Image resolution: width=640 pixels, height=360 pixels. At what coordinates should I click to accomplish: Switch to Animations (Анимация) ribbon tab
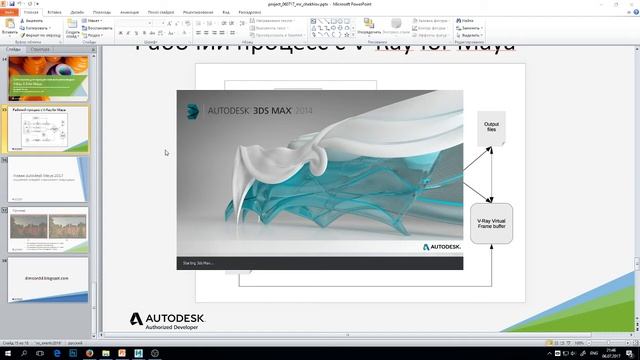click(129, 12)
